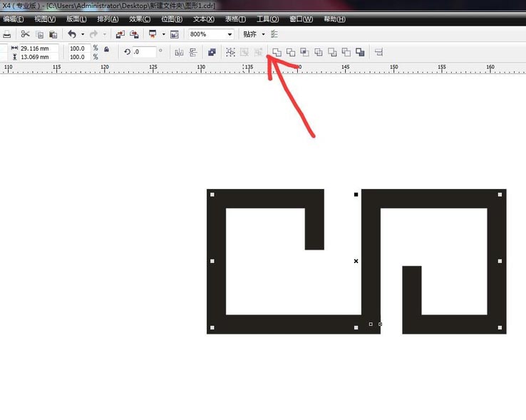Click the Export icon
Viewport: 526px width, 420px height.
(134, 34)
